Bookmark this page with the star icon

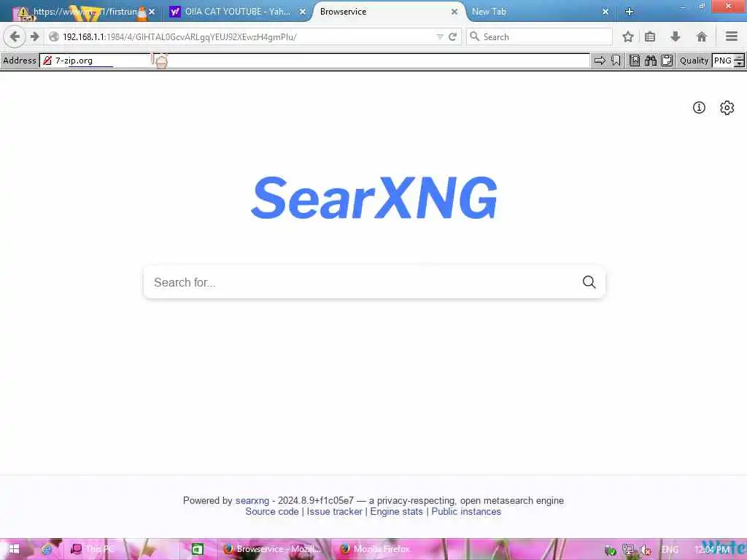tap(628, 36)
